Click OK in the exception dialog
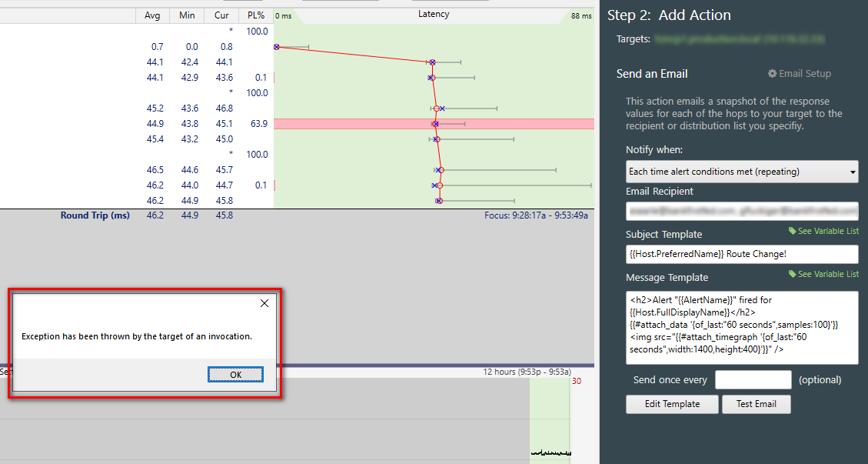This screenshot has width=868, height=464. [x=235, y=374]
